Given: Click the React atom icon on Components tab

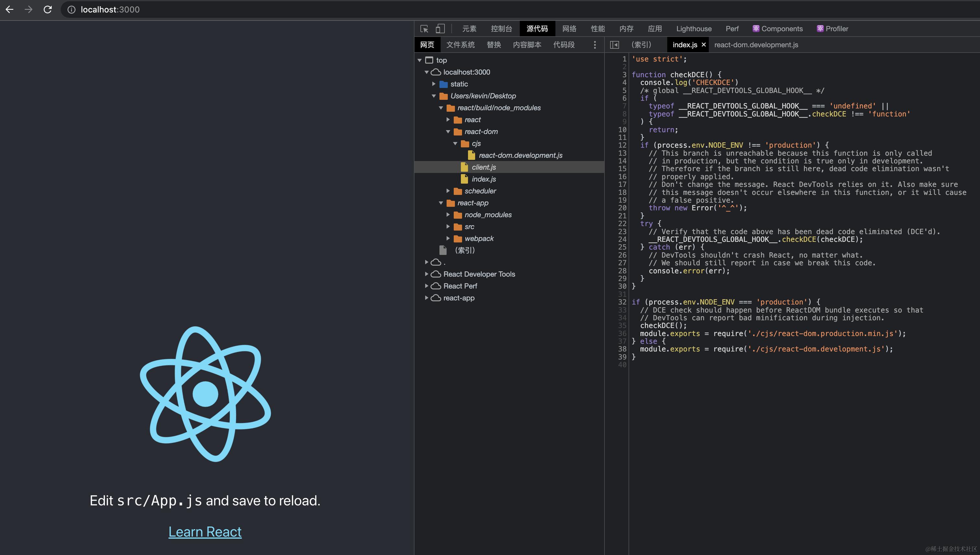Looking at the screenshot, I should (x=756, y=28).
